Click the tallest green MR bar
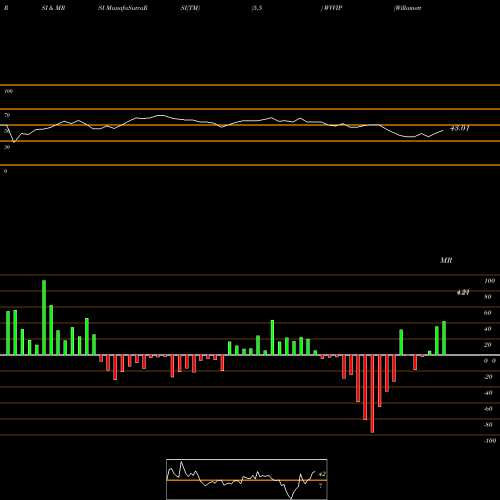 pos(44,318)
